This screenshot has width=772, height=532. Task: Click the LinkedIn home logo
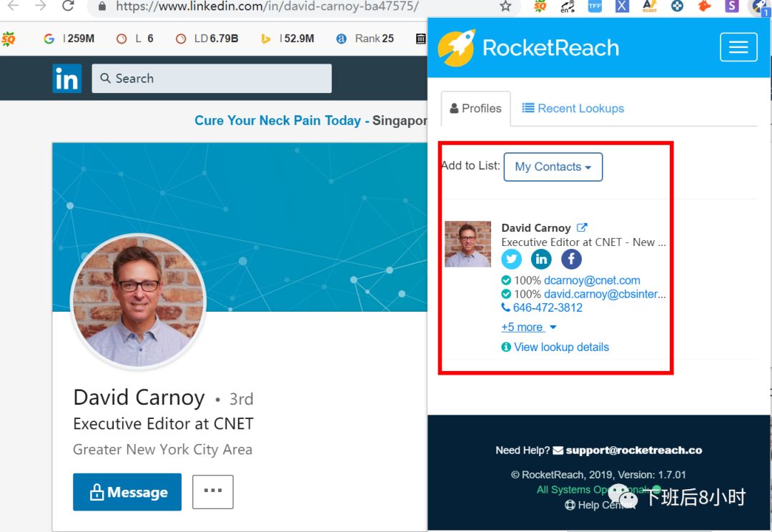click(67, 79)
